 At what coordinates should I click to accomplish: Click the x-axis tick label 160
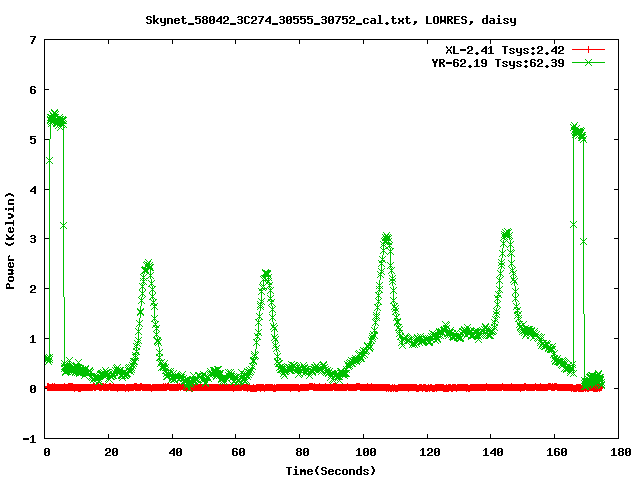[556, 452]
